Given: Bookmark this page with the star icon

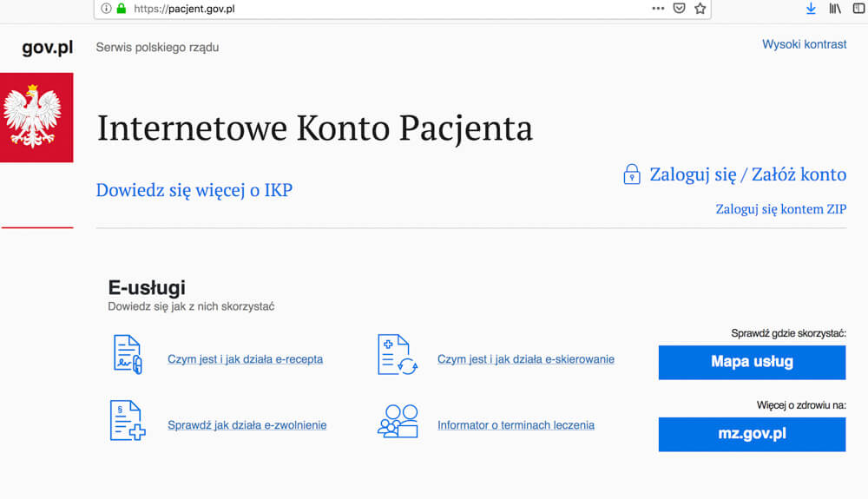Looking at the screenshot, I should (x=700, y=9).
